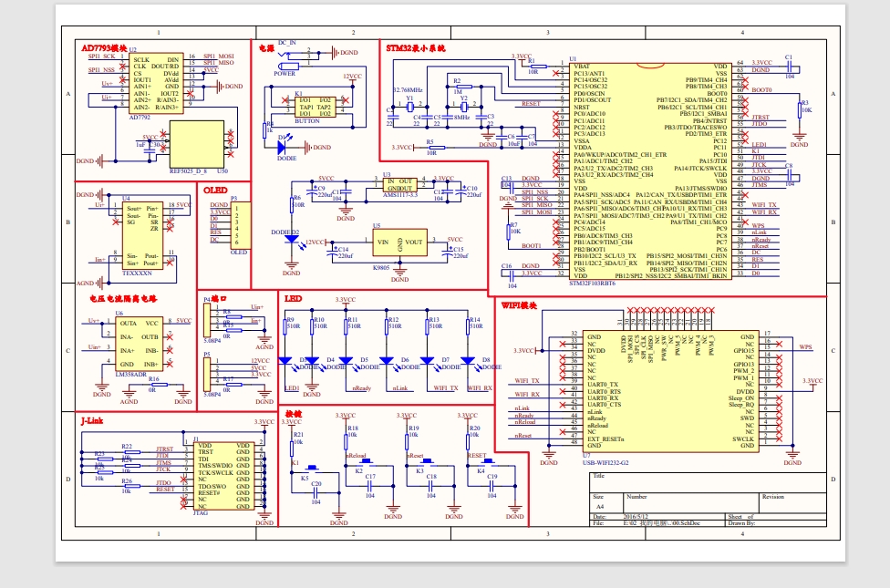Click the J1 JTAG header body
The width and height of the screenshot is (890, 588).
pyautogui.click(x=224, y=476)
